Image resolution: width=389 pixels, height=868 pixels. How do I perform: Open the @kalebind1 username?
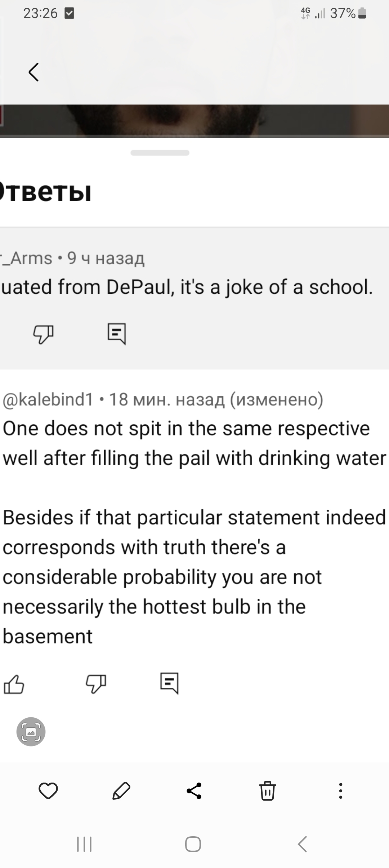[48, 399]
